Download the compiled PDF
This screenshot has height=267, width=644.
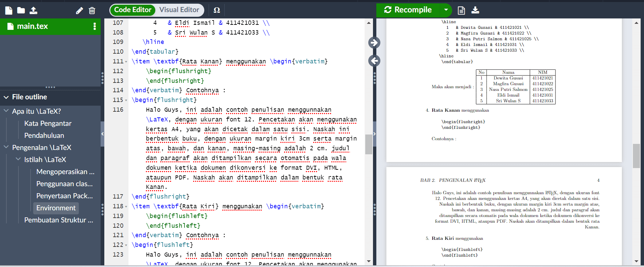point(475,10)
